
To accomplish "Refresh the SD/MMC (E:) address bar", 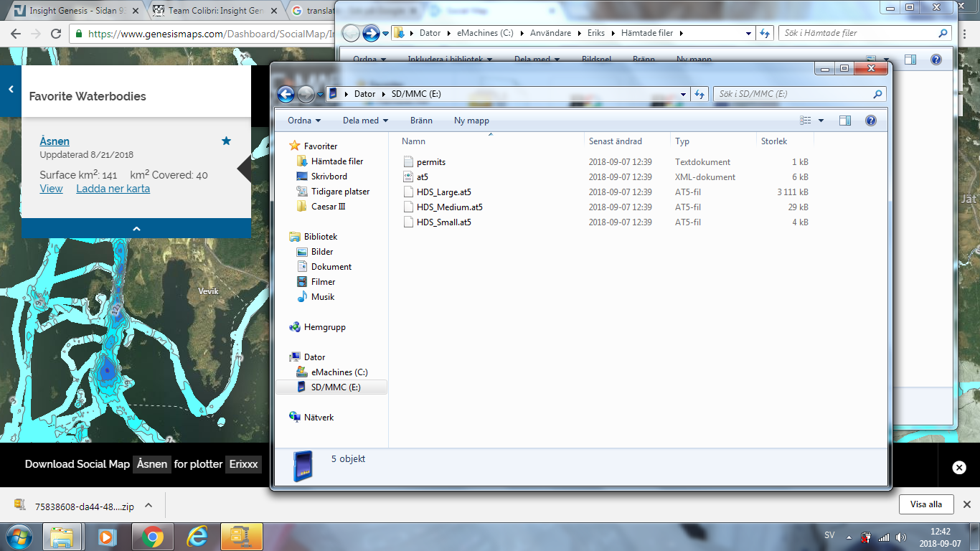I will point(699,94).
